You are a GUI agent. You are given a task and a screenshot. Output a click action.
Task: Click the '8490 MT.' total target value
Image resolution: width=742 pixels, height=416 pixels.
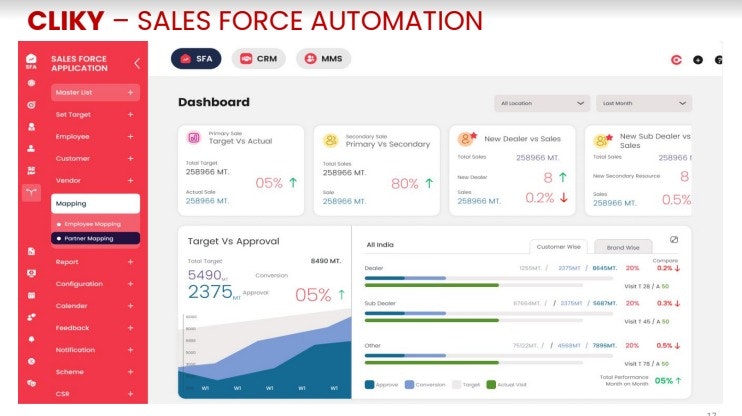click(326, 261)
